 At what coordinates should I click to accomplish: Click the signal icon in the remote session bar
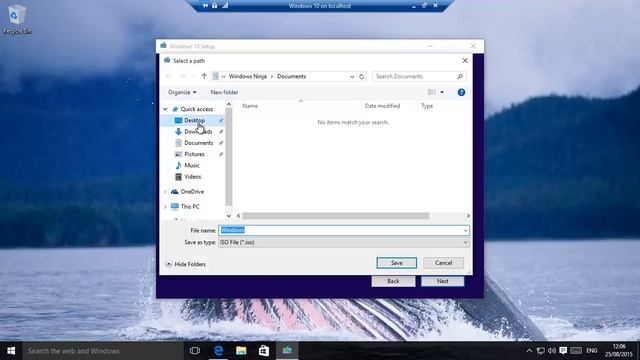(x=225, y=5)
